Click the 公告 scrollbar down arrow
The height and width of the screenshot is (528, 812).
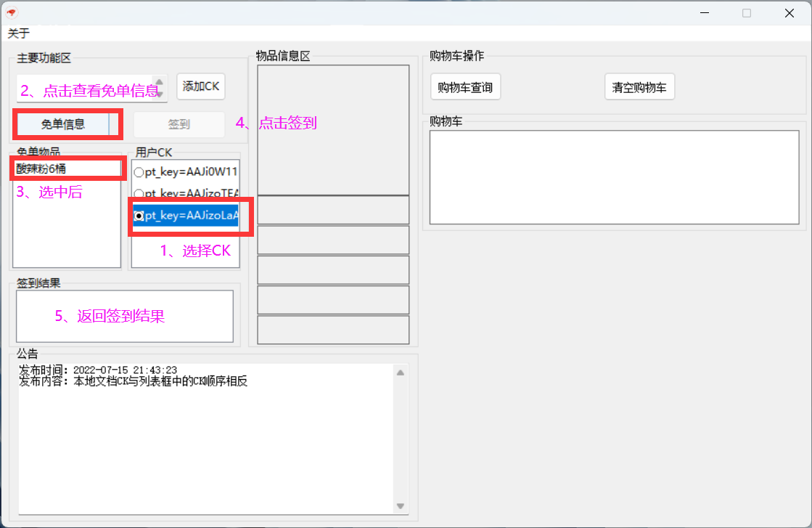tap(400, 506)
